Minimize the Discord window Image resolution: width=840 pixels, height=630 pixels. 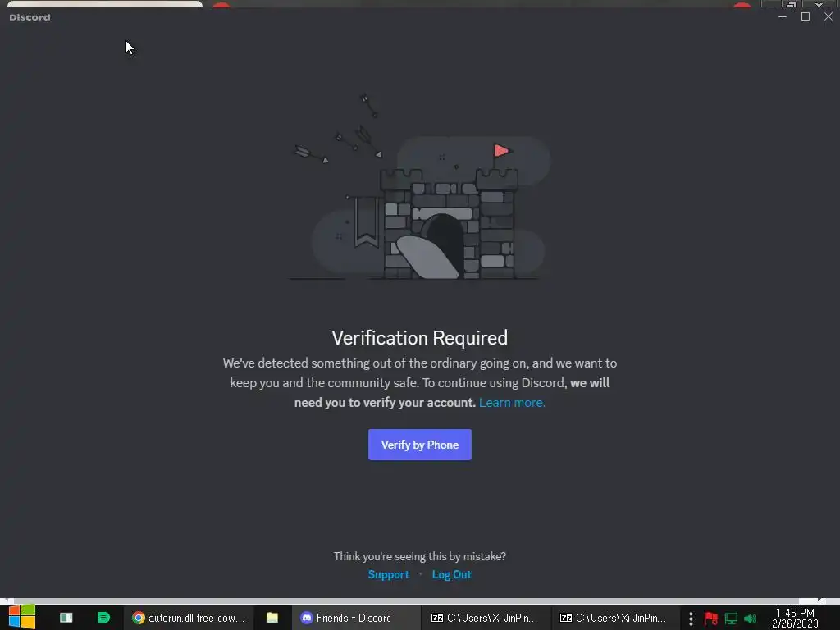(x=782, y=16)
